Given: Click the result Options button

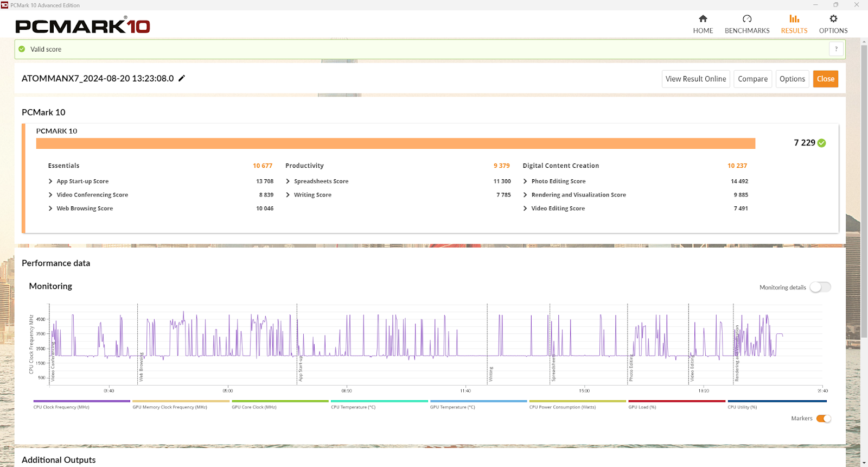Looking at the screenshot, I should pyautogui.click(x=793, y=79).
